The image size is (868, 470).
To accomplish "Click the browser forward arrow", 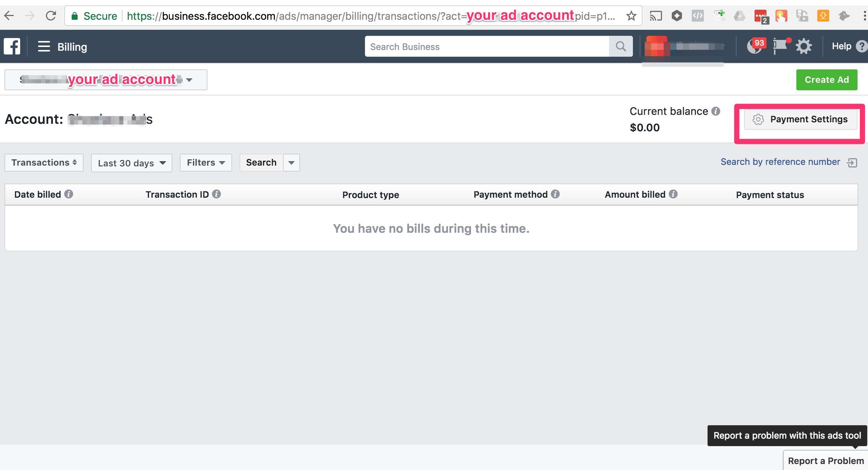I will tap(30, 16).
